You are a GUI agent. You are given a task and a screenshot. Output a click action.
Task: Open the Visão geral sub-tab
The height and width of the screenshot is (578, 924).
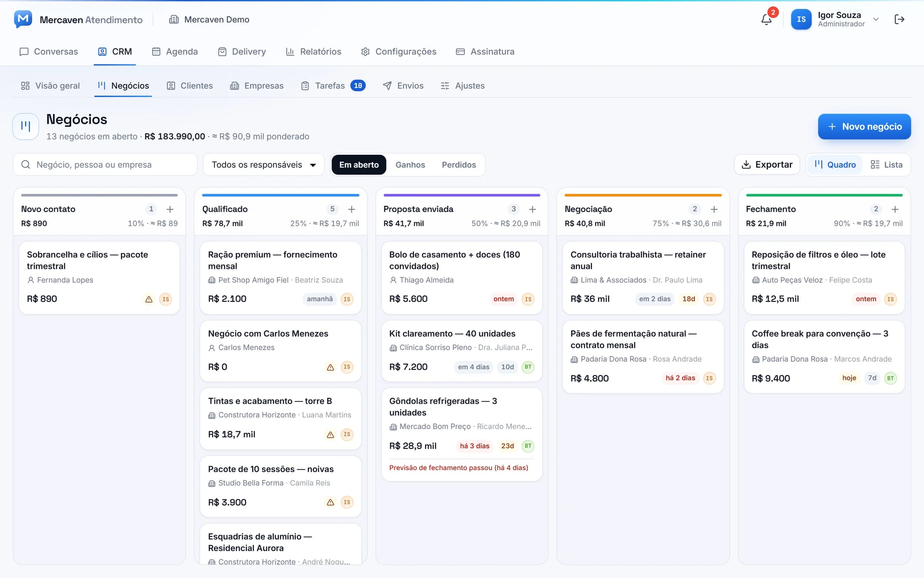pyautogui.click(x=50, y=86)
